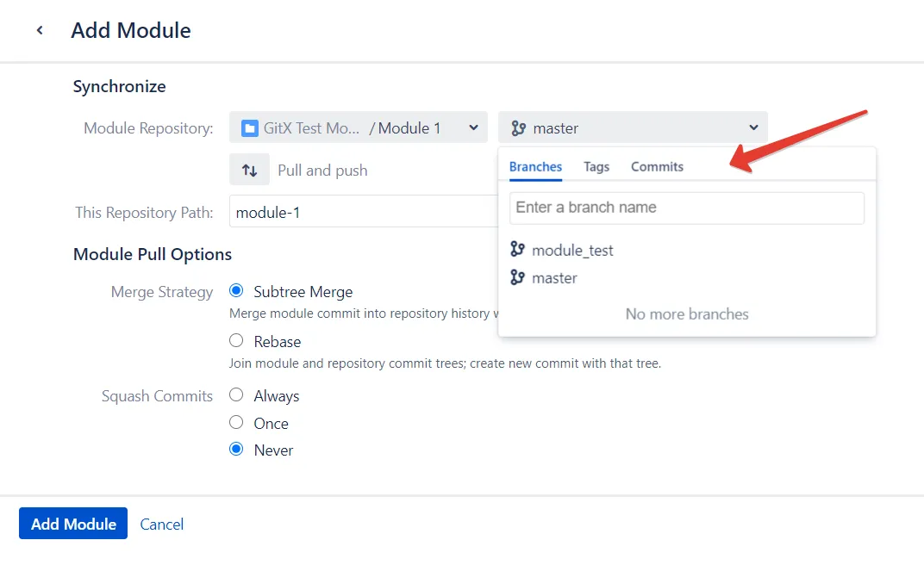Click the repository folder icon in Module Repository
The height and width of the screenshot is (565, 924).
tap(250, 127)
